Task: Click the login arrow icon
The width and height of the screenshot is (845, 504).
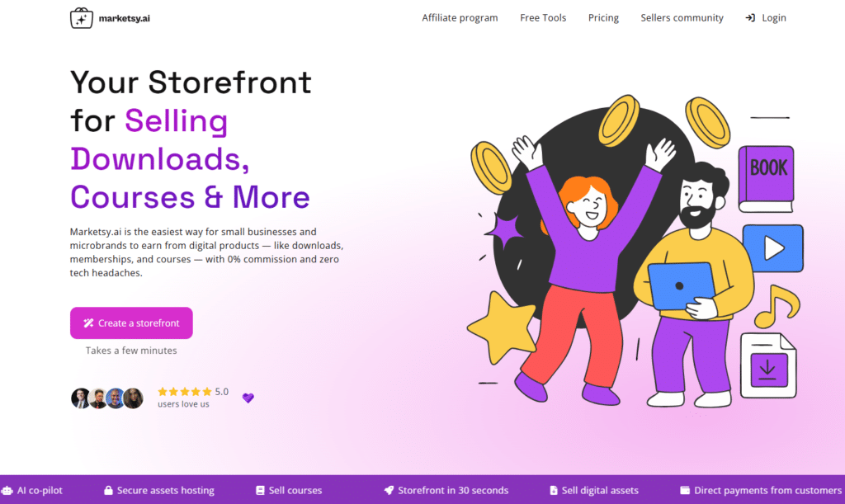Action: tap(750, 18)
